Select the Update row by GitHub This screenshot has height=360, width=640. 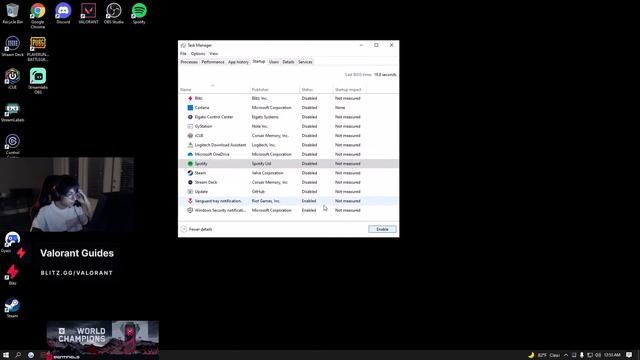click(289, 192)
